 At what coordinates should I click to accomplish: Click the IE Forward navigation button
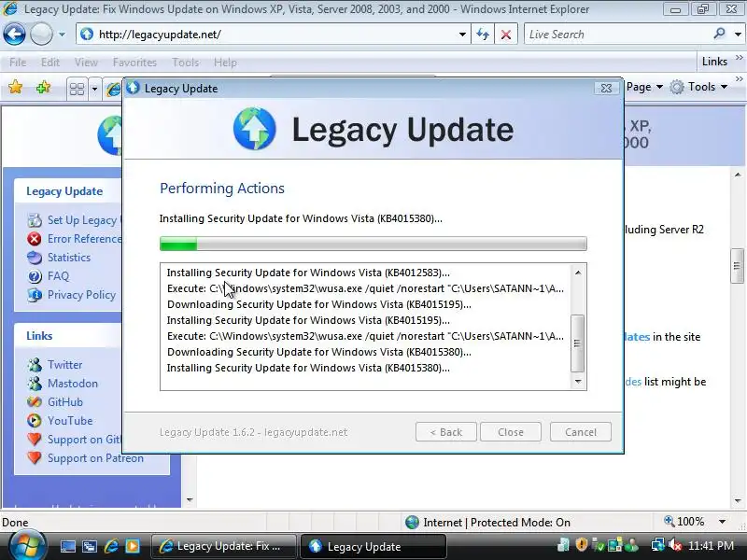coord(41,35)
